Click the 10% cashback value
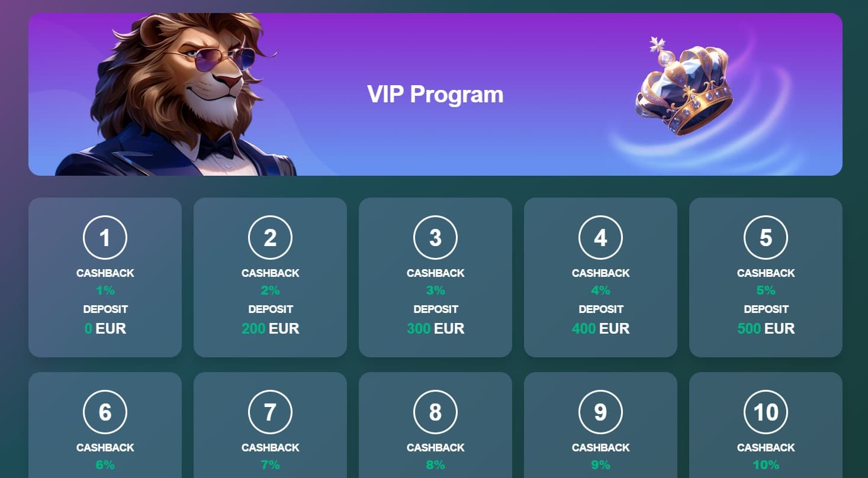The image size is (868, 478). pyautogui.click(x=766, y=465)
